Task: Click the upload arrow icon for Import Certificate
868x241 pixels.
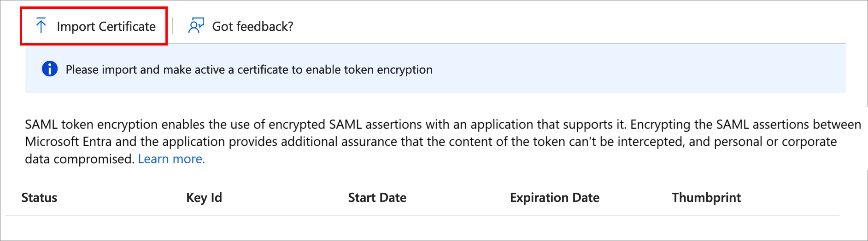Action: 41,26
